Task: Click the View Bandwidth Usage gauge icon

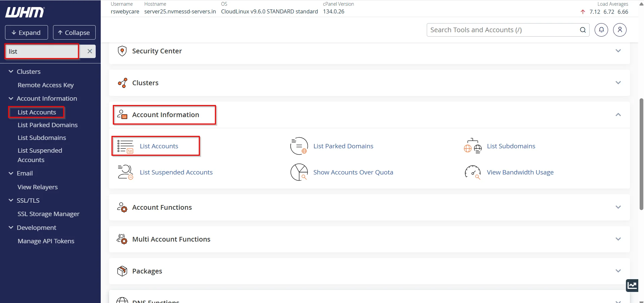Action: [472, 172]
